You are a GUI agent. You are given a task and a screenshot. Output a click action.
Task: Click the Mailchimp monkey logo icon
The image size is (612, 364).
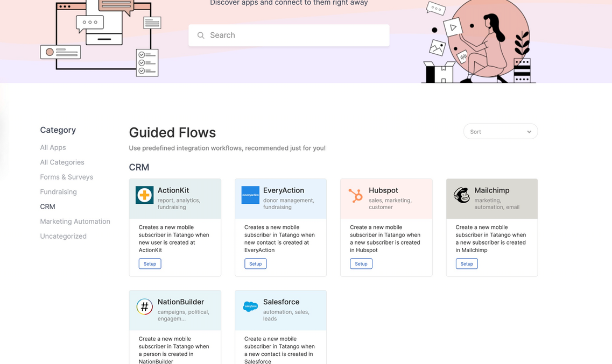(x=462, y=195)
